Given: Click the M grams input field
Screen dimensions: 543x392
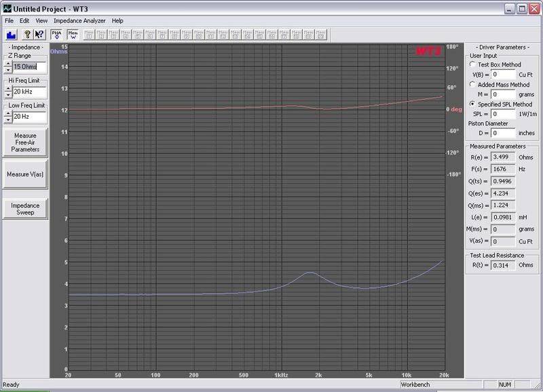Looking at the screenshot, I should click(503, 94).
